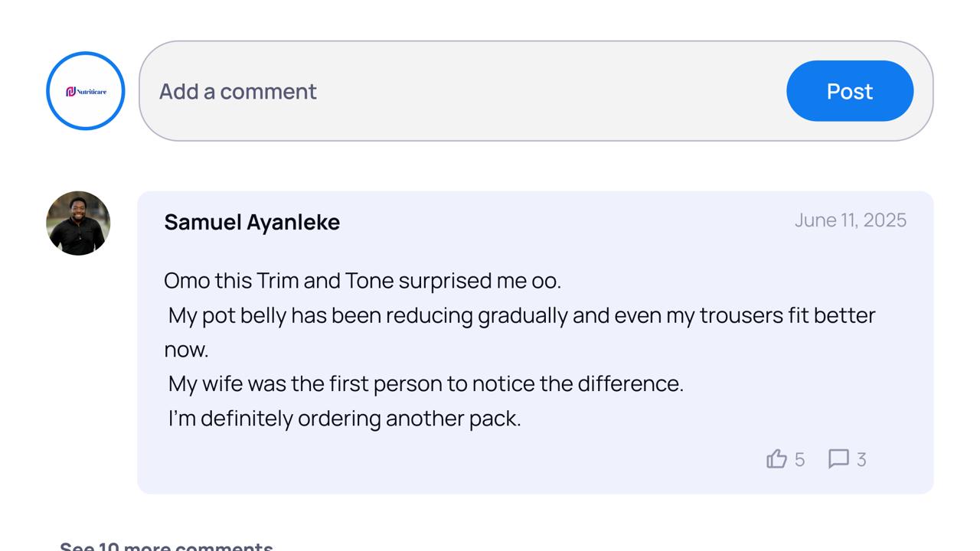This screenshot has height=551, width=980.
Task: Submit the comment with the Post button
Action: 850,91
